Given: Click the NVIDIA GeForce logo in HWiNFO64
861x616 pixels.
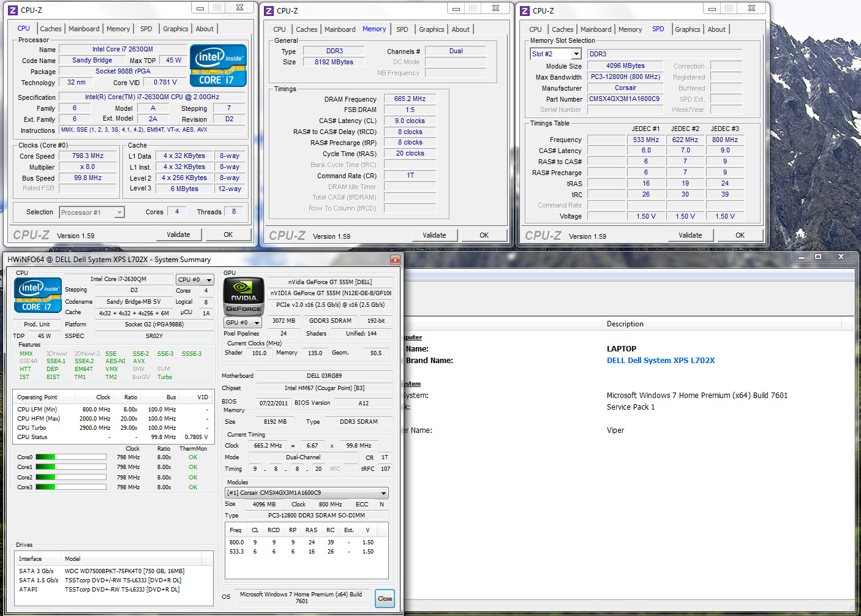Looking at the screenshot, I should (x=243, y=296).
